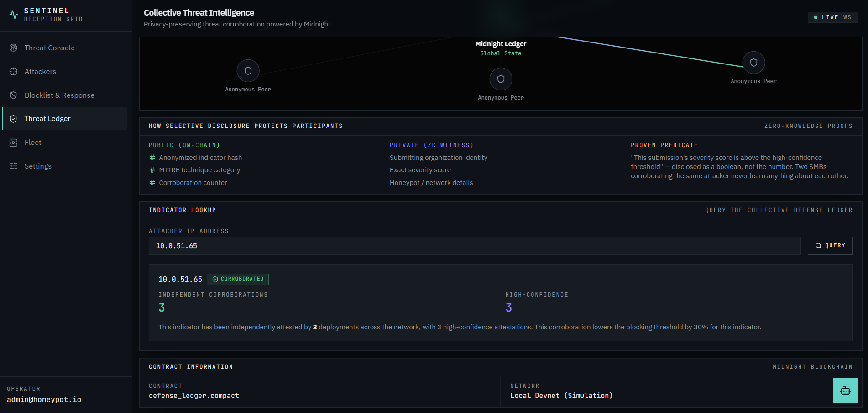Click the Fleet sidebar icon

point(14,143)
